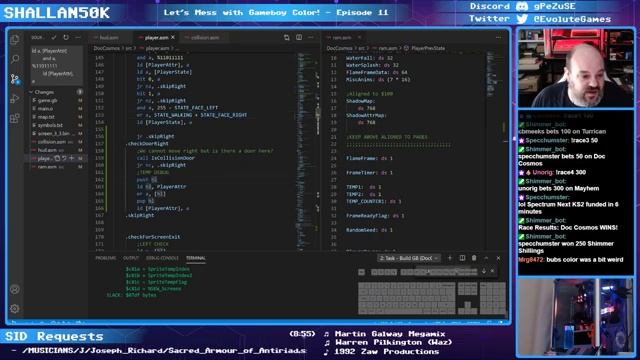Click the commit message input box
This screenshot has height=360, width=640.
(x=57, y=66)
